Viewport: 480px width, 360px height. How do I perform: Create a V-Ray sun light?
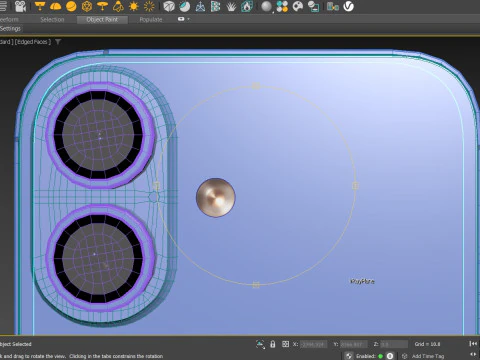(134, 6)
